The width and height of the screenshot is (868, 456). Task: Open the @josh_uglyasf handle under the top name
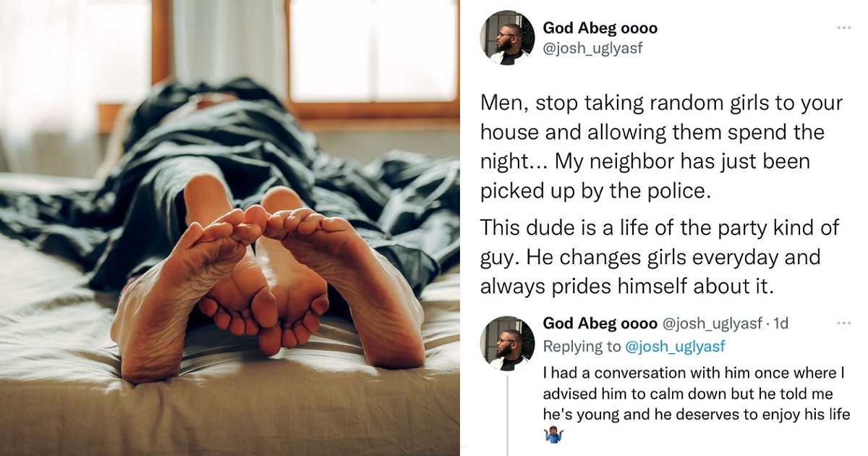pyautogui.click(x=592, y=48)
